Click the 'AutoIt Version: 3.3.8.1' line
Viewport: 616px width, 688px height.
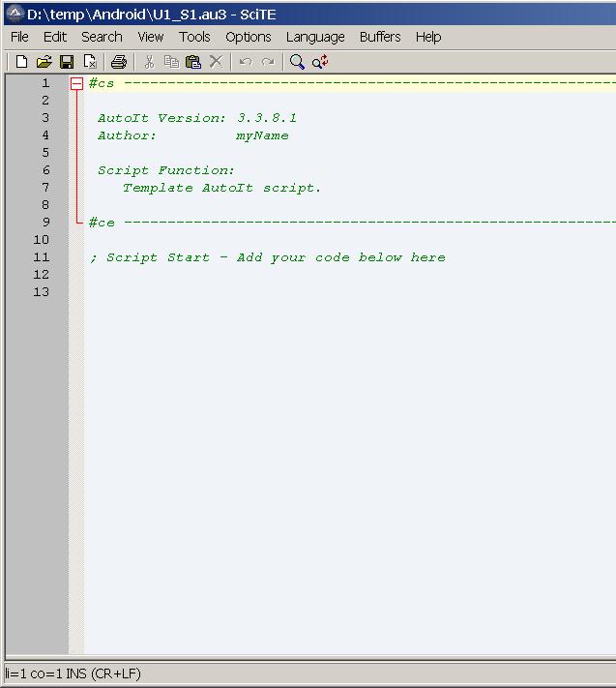(x=197, y=118)
